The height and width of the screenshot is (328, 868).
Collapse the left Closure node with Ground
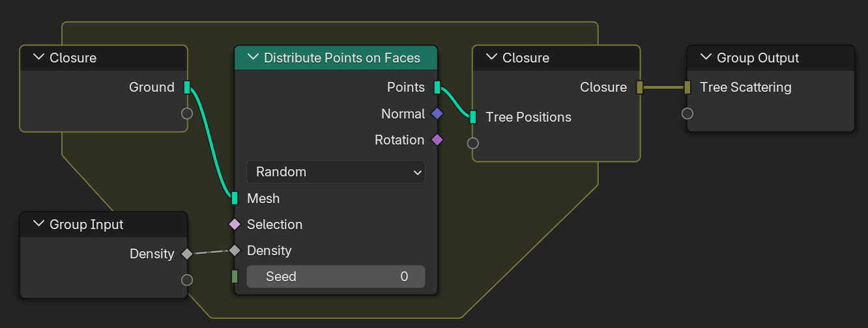coord(38,58)
